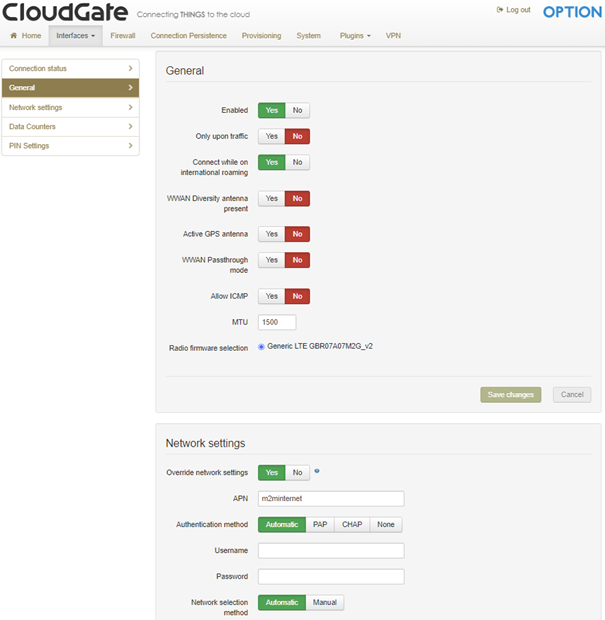605x620 pixels.
Task: Select Generic LTE radio firmware option
Action: pos(262,346)
